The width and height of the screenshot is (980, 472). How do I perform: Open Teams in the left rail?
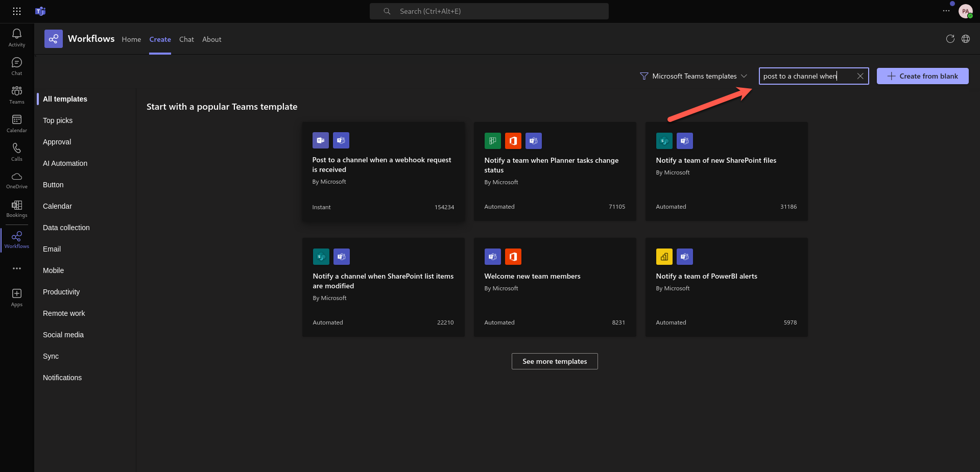tap(17, 95)
